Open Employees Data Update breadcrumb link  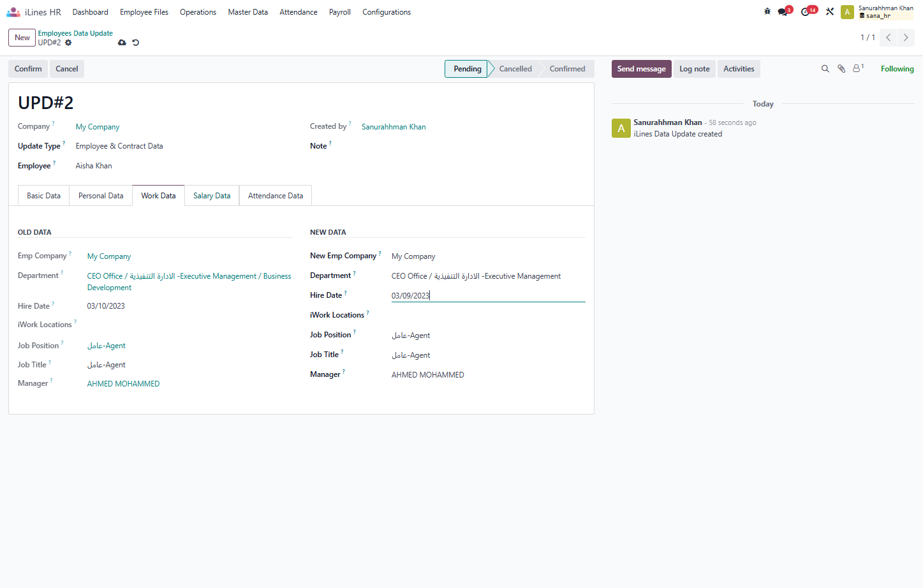coord(75,33)
